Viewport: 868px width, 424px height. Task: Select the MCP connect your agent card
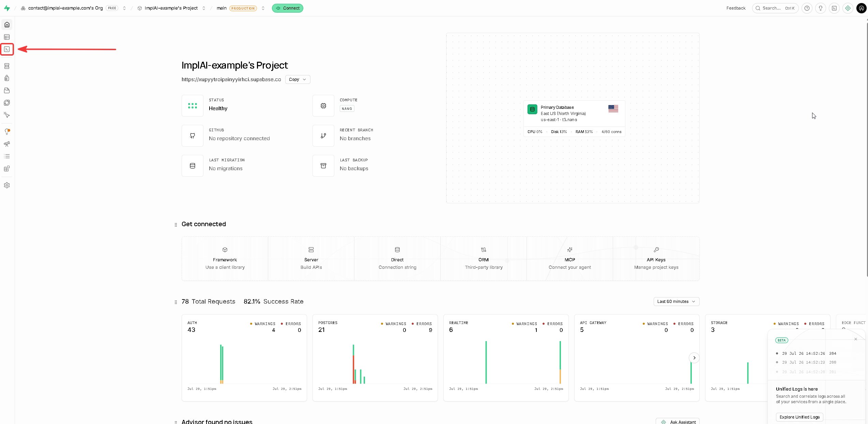(x=570, y=259)
